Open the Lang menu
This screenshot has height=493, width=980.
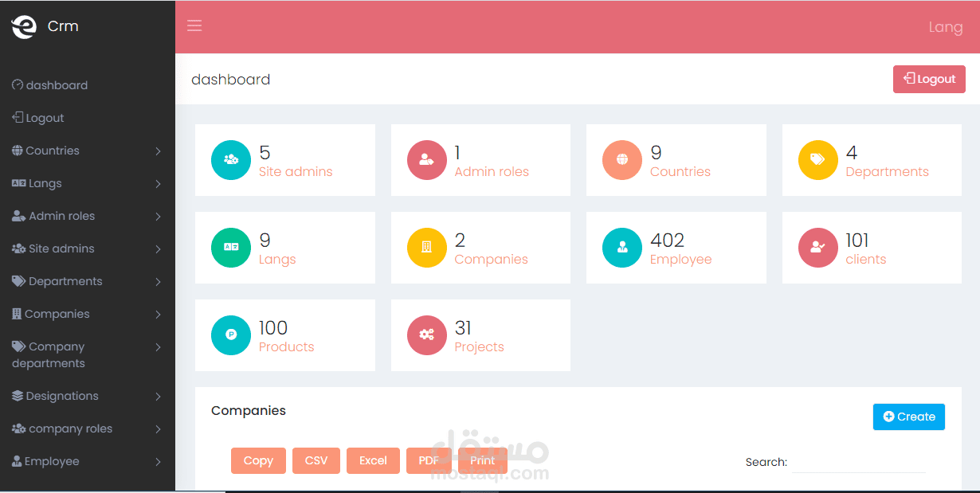click(x=946, y=26)
